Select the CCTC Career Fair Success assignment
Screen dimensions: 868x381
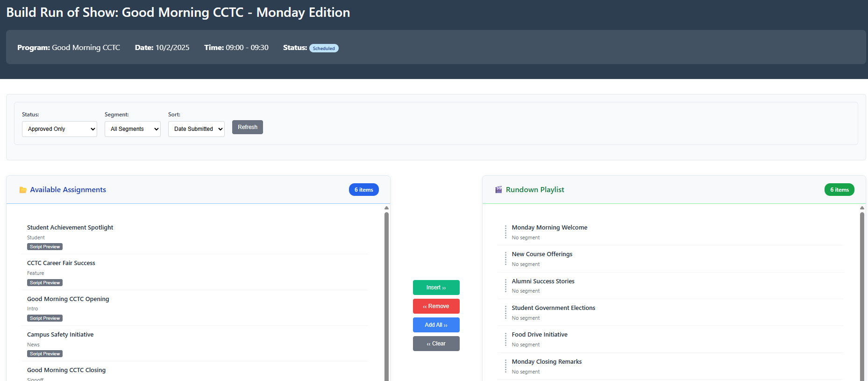(61, 263)
